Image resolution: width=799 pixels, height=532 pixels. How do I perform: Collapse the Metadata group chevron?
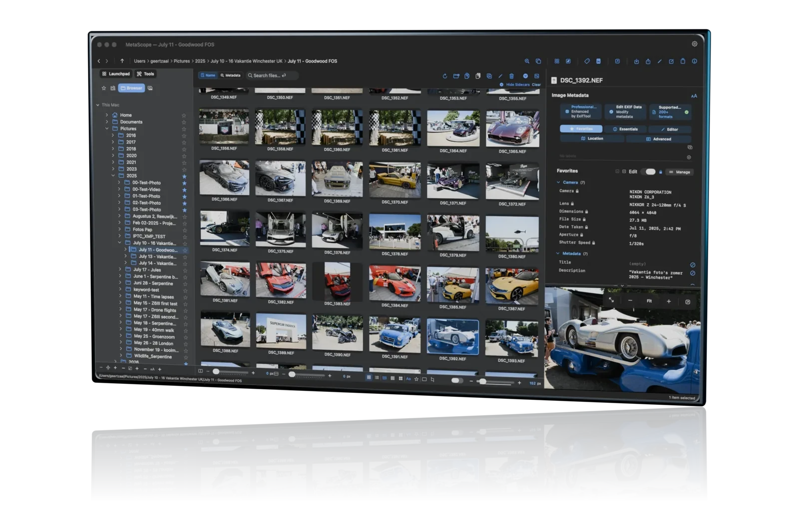coord(558,254)
